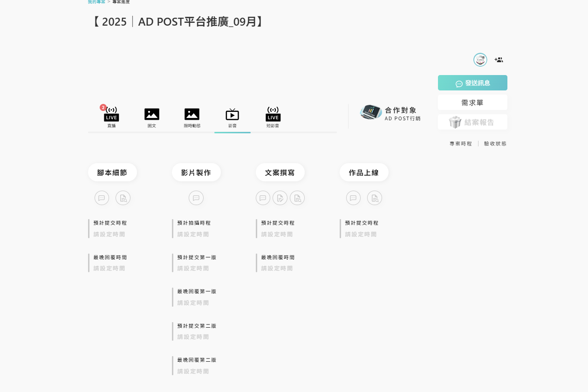Select the 專案時程 view link
The image size is (588, 392).
point(461,144)
